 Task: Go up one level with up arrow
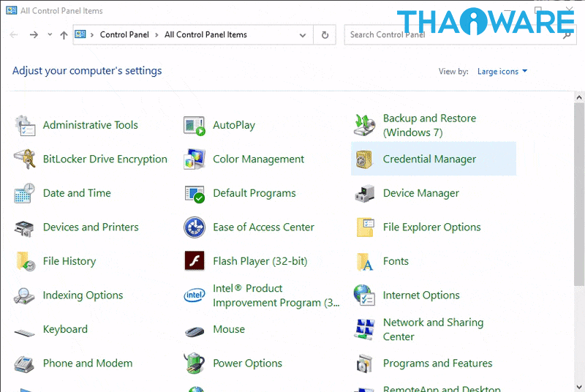tap(64, 35)
